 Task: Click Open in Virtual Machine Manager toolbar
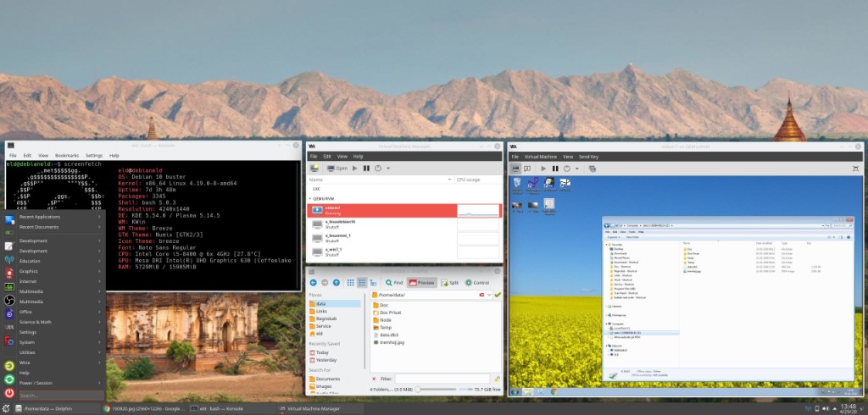point(337,169)
